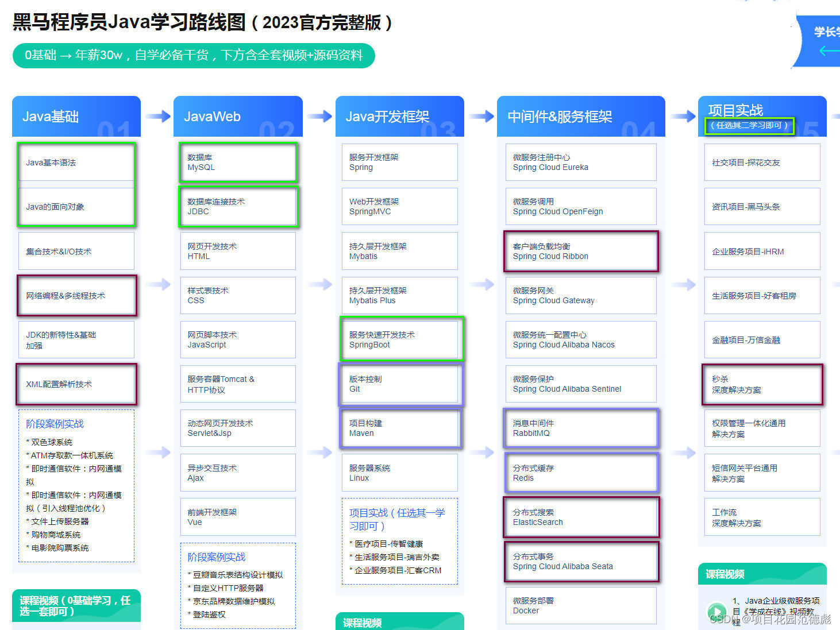Screen dimensions: 840x630
Task: Open the 网页脚本技术 JavaScript card
Action: tap(238, 339)
